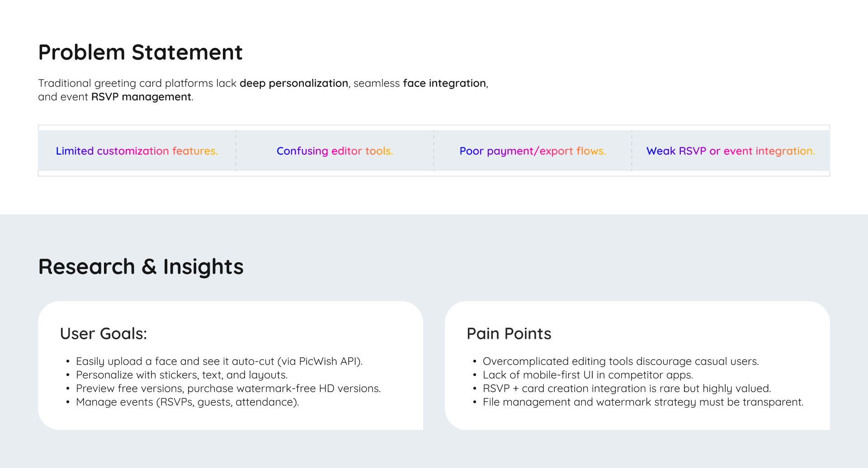
Task: Click the bold 'deep personalization' phrase
Action: 294,83
